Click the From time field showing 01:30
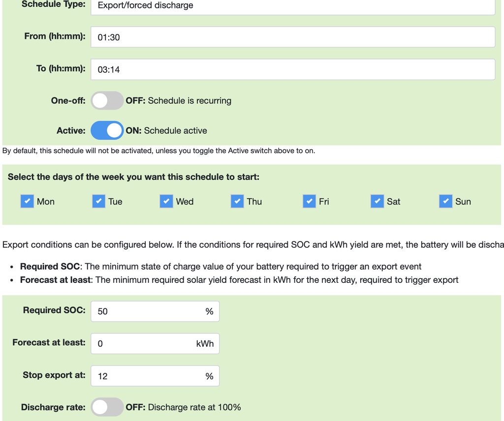Image resolution: width=504 pixels, height=421 pixels. click(293, 37)
